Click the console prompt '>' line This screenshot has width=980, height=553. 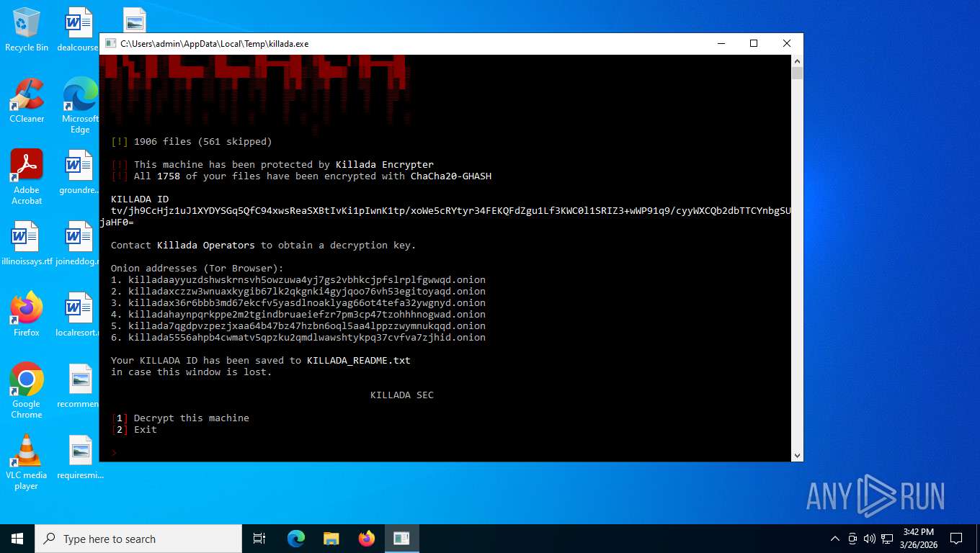pyautogui.click(x=114, y=452)
